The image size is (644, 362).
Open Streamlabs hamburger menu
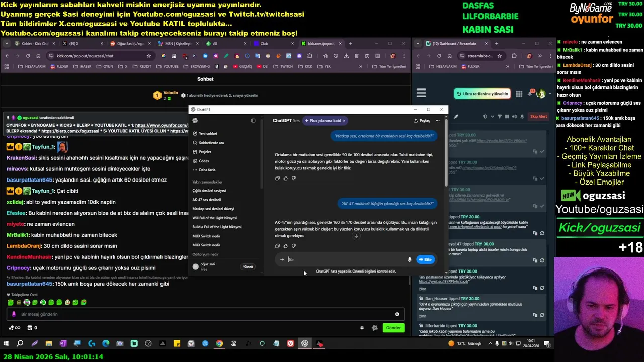click(x=421, y=93)
